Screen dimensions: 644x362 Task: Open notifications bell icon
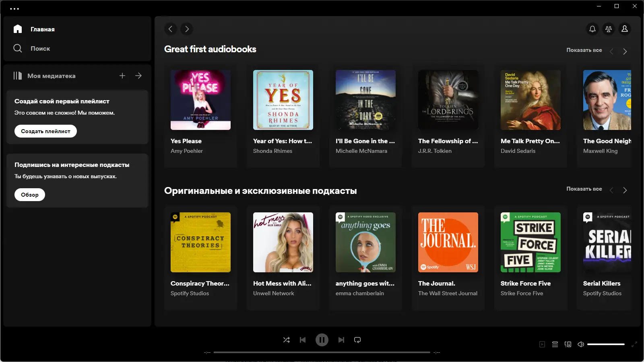pyautogui.click(x=592, y=29)
